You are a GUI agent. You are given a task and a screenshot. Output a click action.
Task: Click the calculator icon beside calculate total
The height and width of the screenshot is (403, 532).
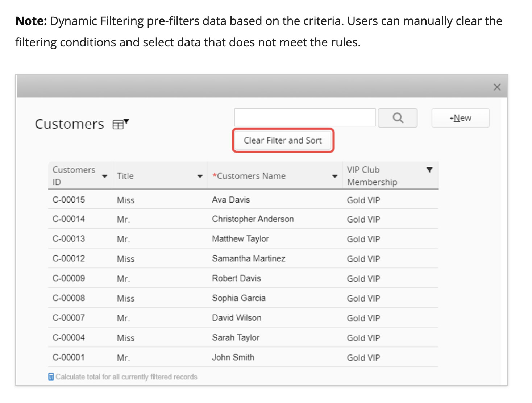tap(51, 377)
